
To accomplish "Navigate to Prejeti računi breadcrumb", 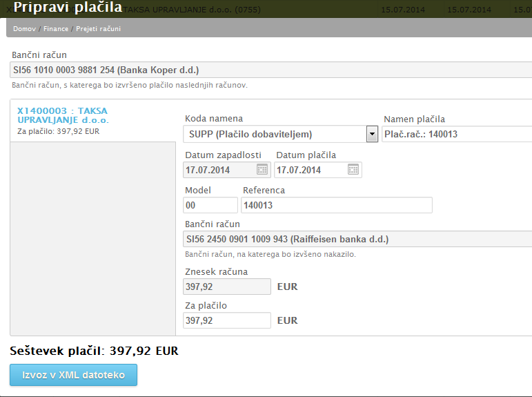I will pos(99,28).
